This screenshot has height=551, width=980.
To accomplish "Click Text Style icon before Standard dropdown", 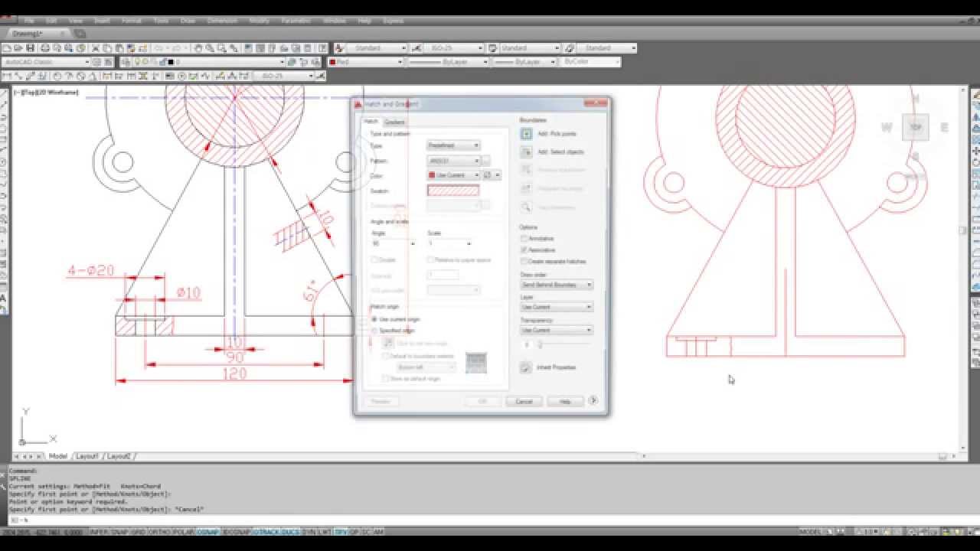I will (x=339, y=48).
